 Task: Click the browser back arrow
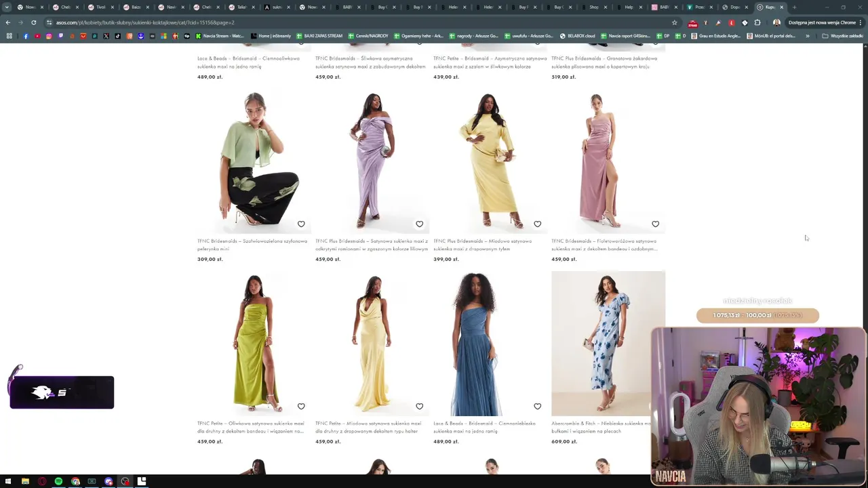(8, 22)
